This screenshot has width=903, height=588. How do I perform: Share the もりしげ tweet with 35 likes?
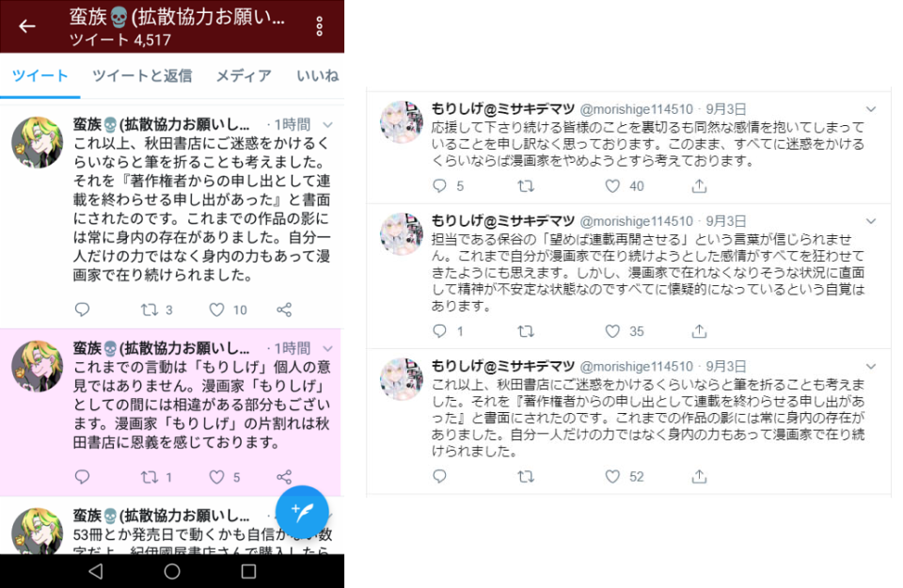pyautogui.click(x=699, y=331)
